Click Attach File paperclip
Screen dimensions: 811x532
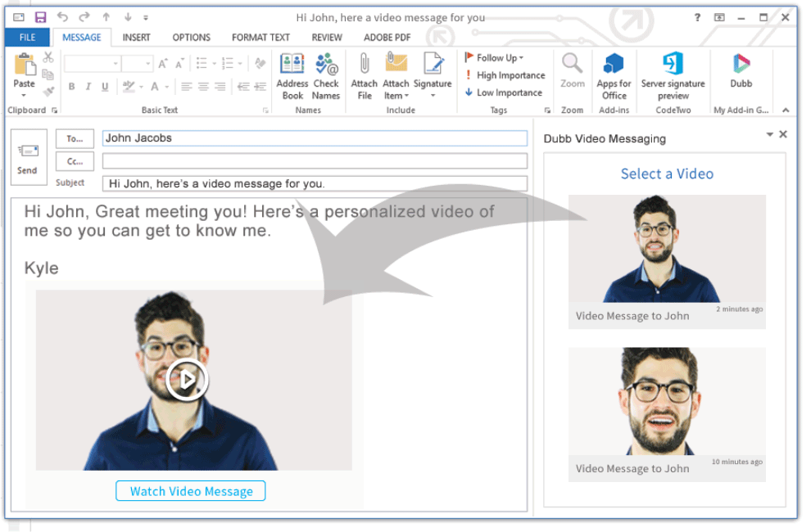click(x=364, y=76)
